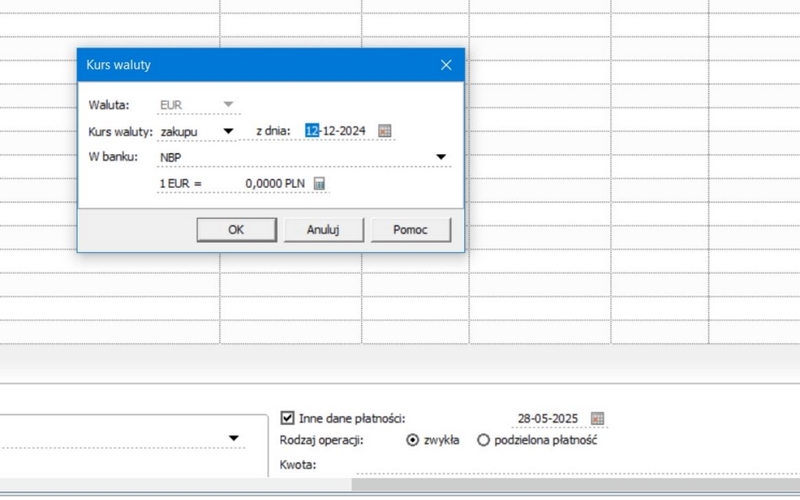The image size is (800, 500).
Task: Select the podzielona płatność radio option
Action: tap(483, 440)
